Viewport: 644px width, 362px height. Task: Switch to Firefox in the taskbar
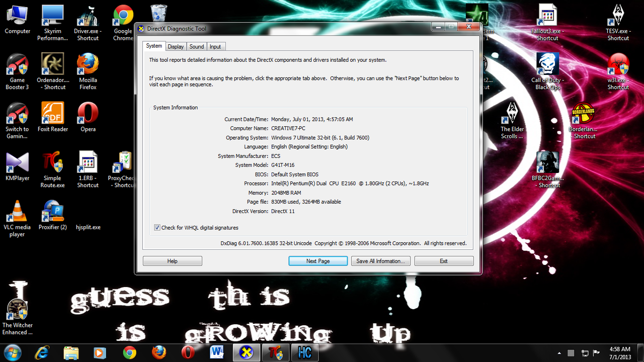[x=159, y=352]
